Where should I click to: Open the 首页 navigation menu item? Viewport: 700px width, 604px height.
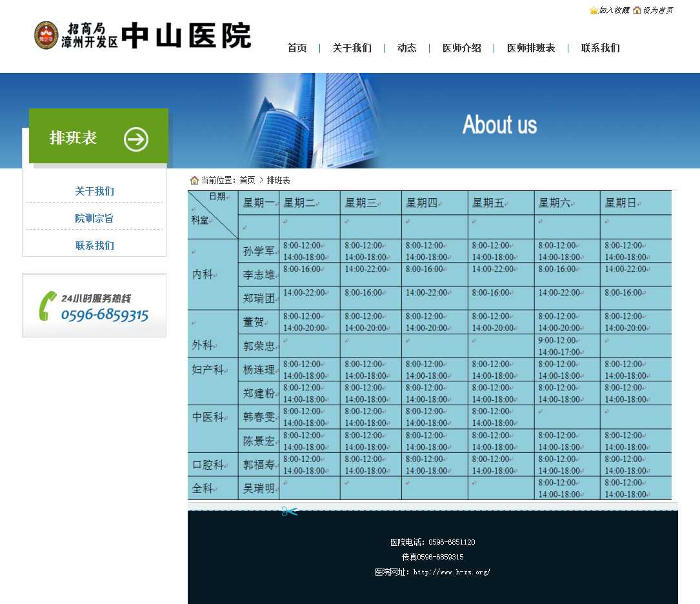click(x=297, y=48)
